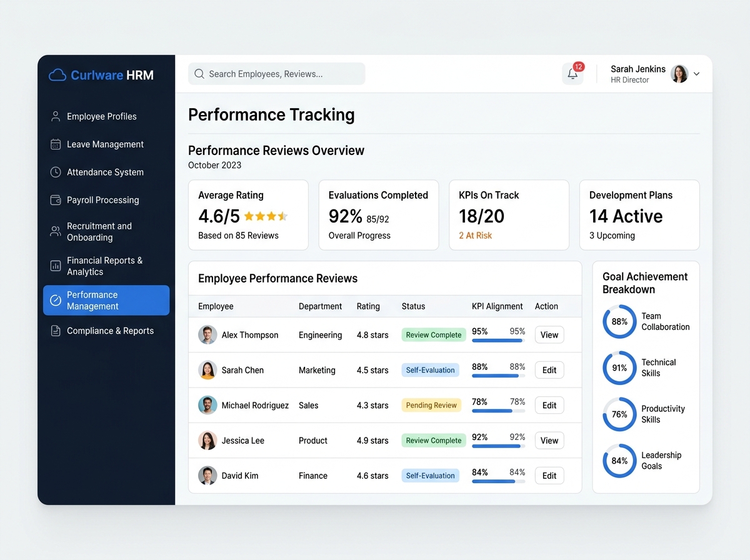Click the Attendance System clock icon
This screenshot has width=750, height=560.
point(56,172)
